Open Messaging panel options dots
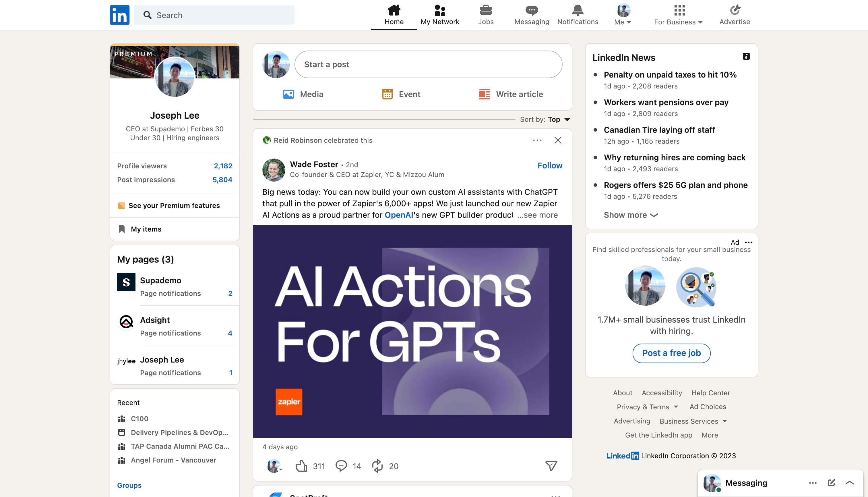 (813, 483)
